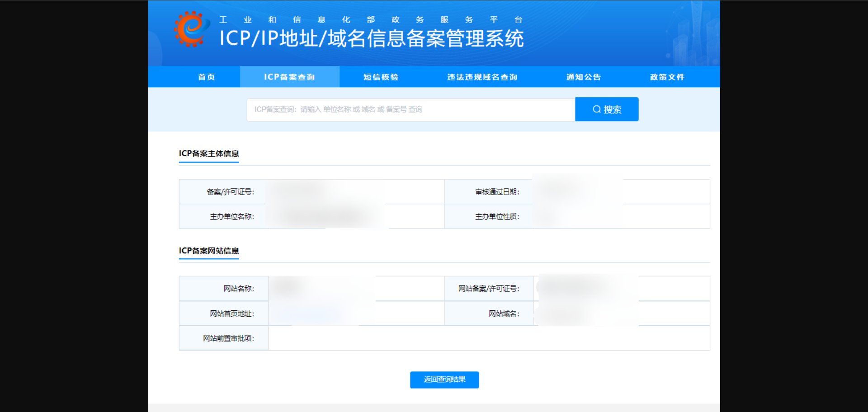Click the 工业和信息化部政务服务平台 subtitle text
The image size is (868, 412).
(370, 20)
